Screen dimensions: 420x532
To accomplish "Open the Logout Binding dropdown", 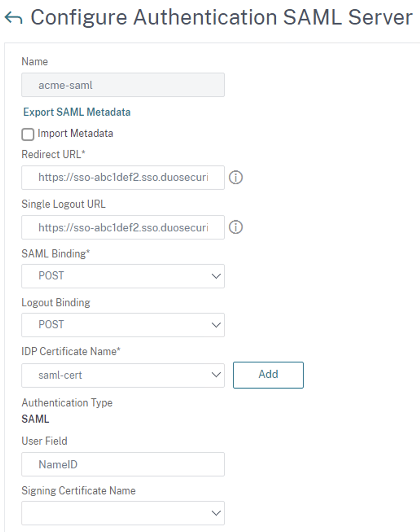I will point(122,325).
